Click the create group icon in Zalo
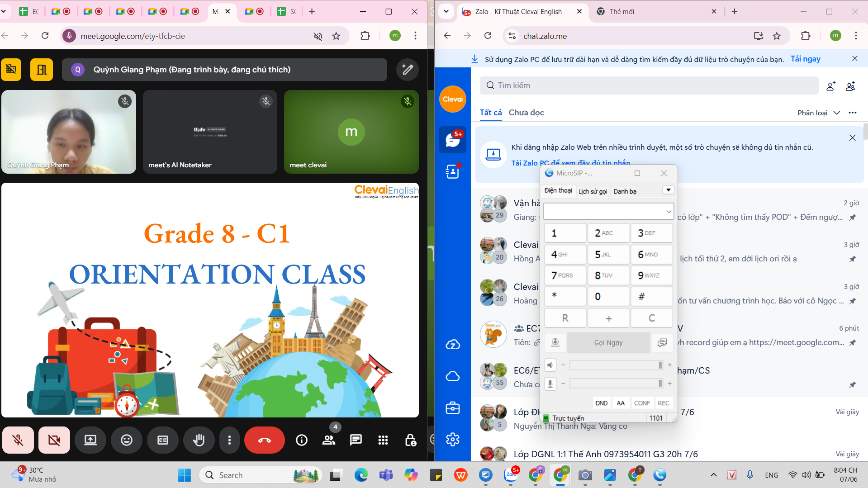Image resolution: width=868 pixels, height=488 pixels. [850, 86]
